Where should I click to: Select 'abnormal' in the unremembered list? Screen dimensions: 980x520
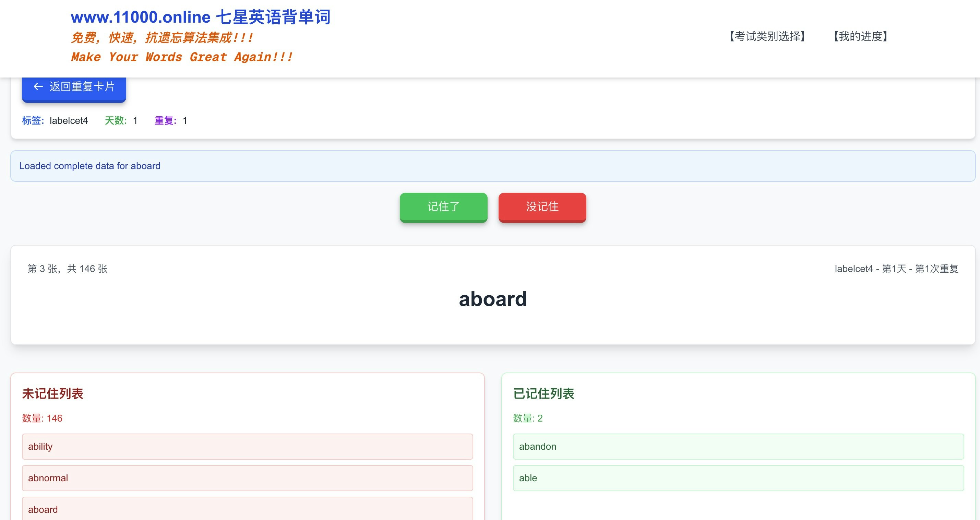[247, 478]
